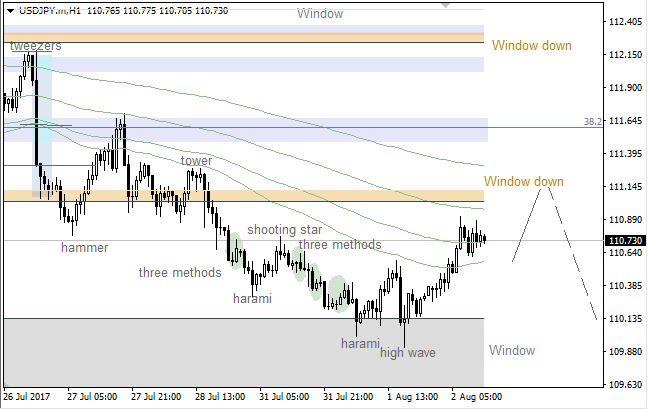Click the 'three methods' label below shooting star
This screenshot has width=648, height=409.
tap(339, 244)
